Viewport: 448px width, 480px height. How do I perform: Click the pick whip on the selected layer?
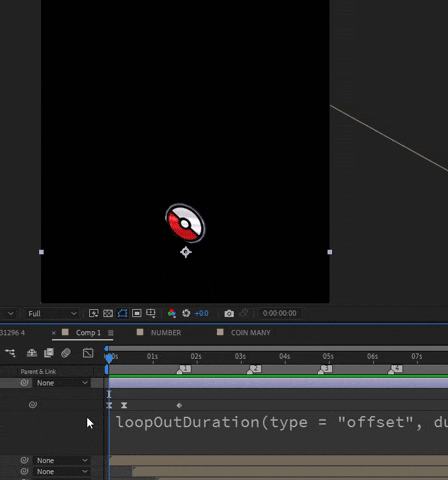coord(24,383)
